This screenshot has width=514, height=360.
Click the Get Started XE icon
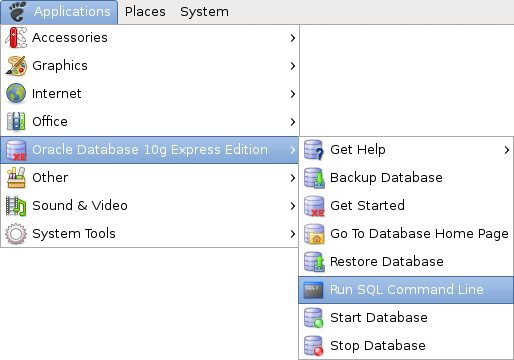click(x=314, y=206)
